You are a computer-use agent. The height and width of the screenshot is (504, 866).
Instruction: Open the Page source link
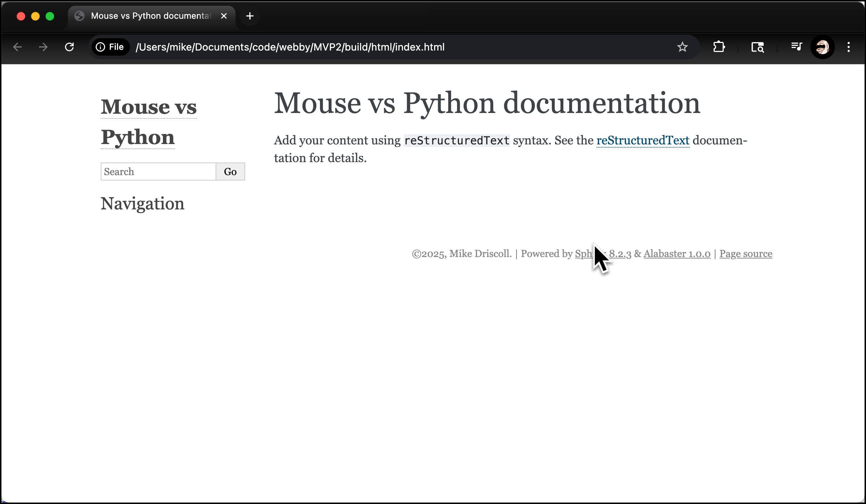[x=745, y=254]
